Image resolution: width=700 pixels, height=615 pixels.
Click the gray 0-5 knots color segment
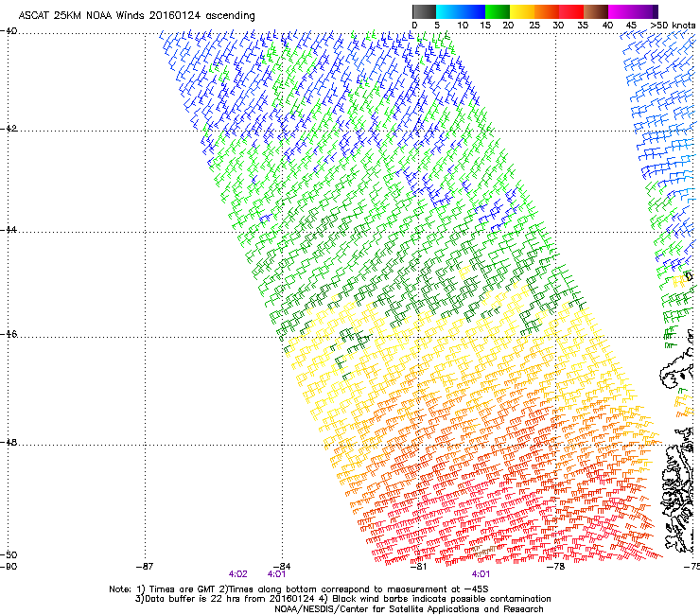[424, 11]
